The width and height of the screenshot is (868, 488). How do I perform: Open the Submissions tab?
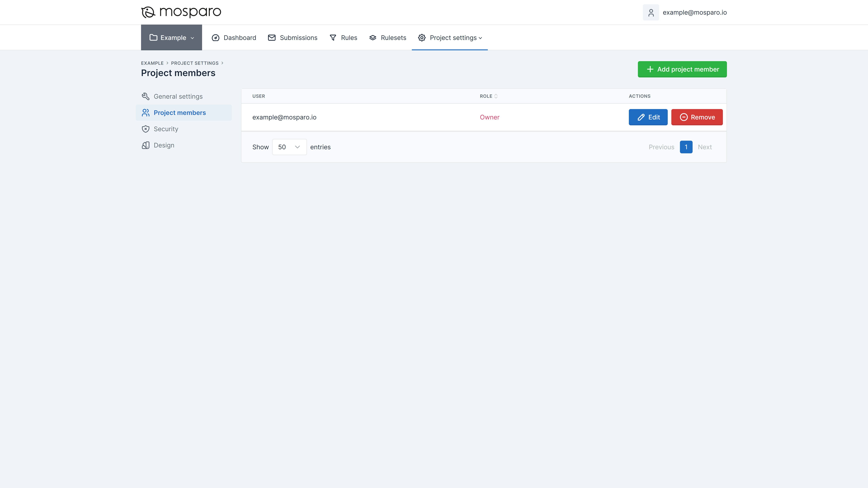(292, 38)
